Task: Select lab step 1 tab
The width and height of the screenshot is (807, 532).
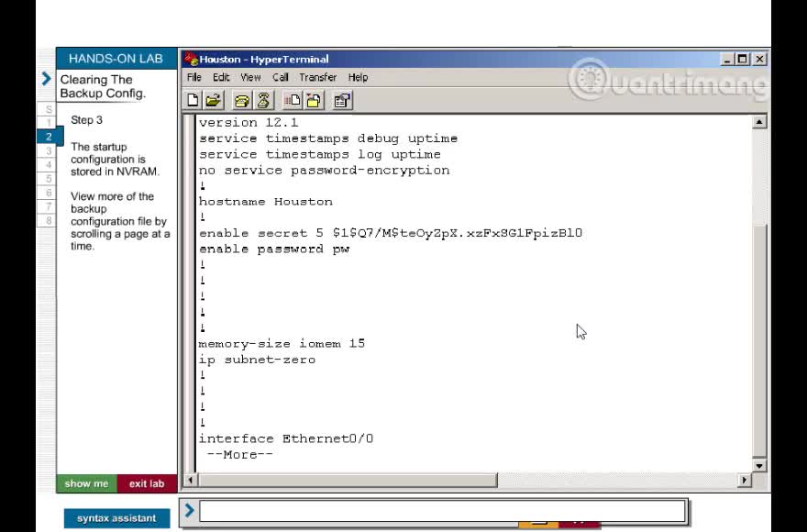Action: pyautogui.click(x=47, y=123)
